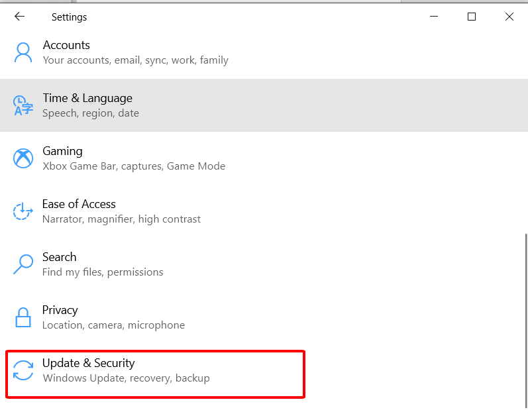Open Ease of Access settings

264,211
